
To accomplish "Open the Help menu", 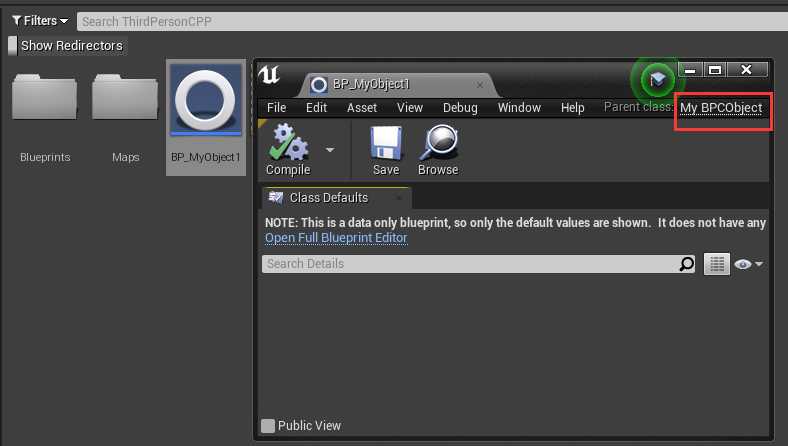I will 572,108.
